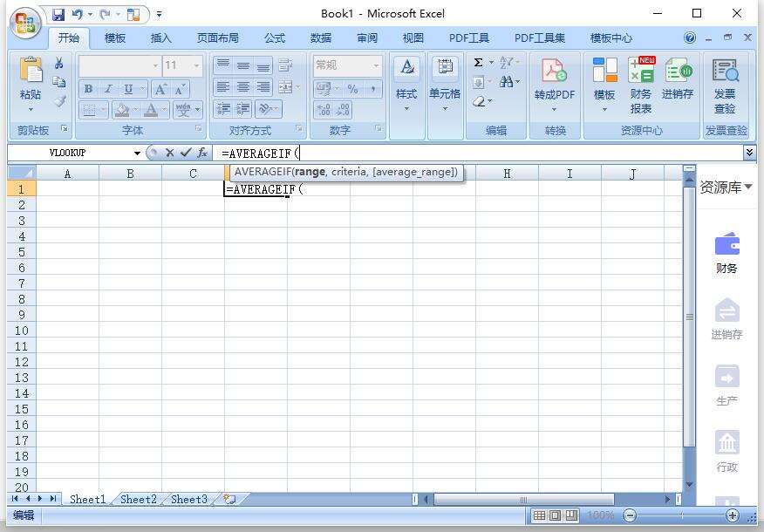Viewport: 764px width, 532px height.
Task: Click Merge and Center icon
Action: [285, 88]
